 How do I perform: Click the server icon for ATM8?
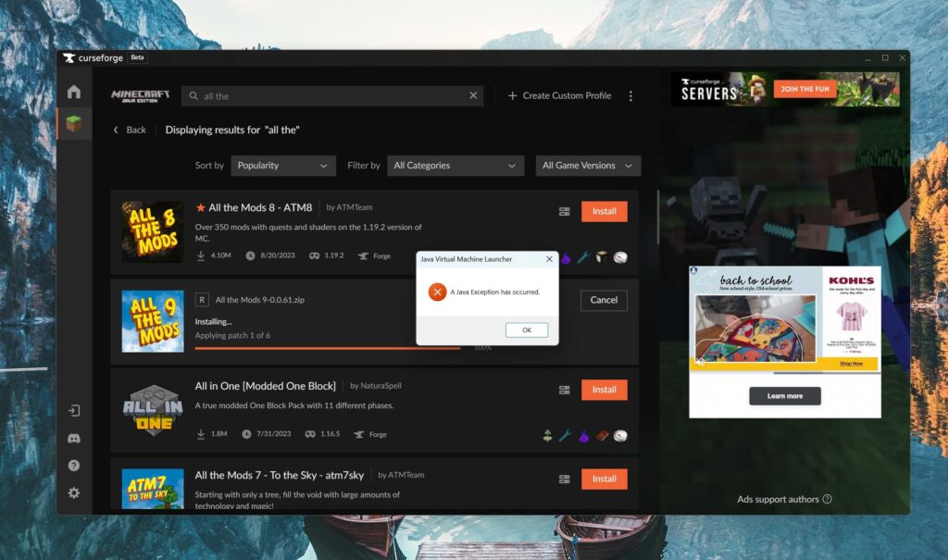[x=564, y=212]
